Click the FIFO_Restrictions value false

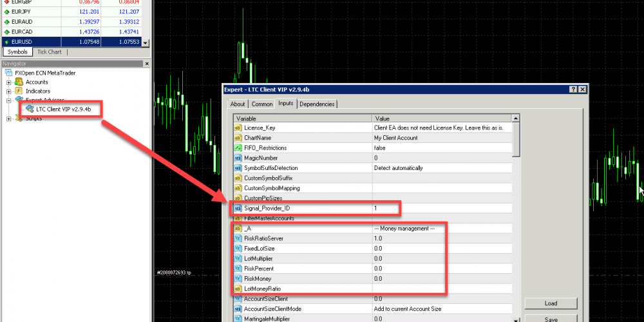379,148
